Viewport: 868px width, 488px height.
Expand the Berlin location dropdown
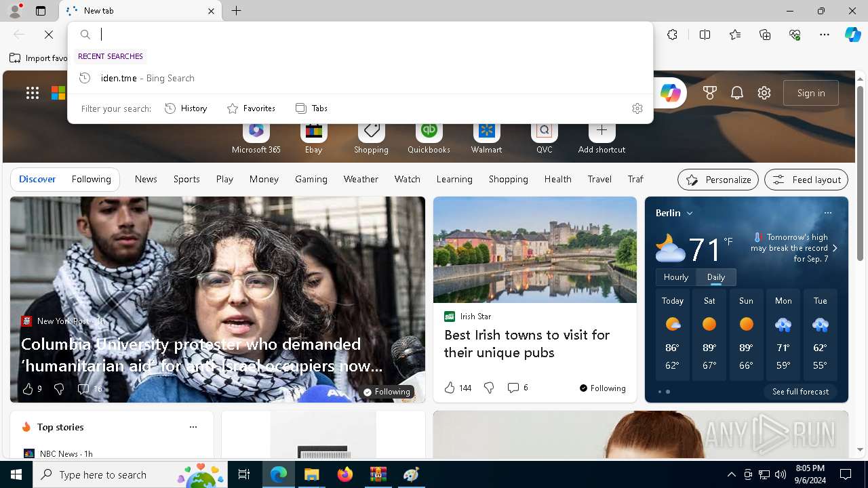(x=690, y=213)
